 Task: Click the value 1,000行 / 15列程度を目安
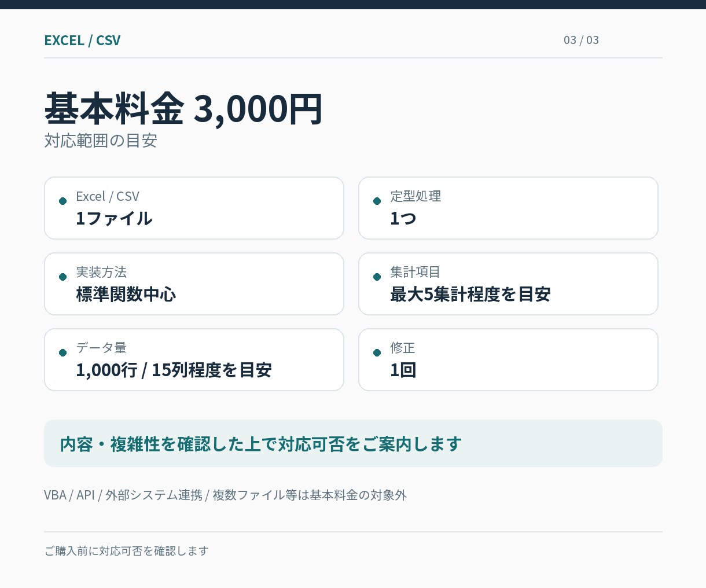pos(174,370)
